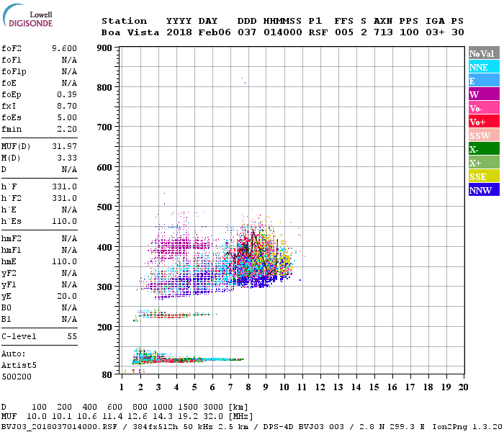Viewport: 504px width, 432px height.
Task: Click the D distance 3000 entry
Action: click(213, 407)
